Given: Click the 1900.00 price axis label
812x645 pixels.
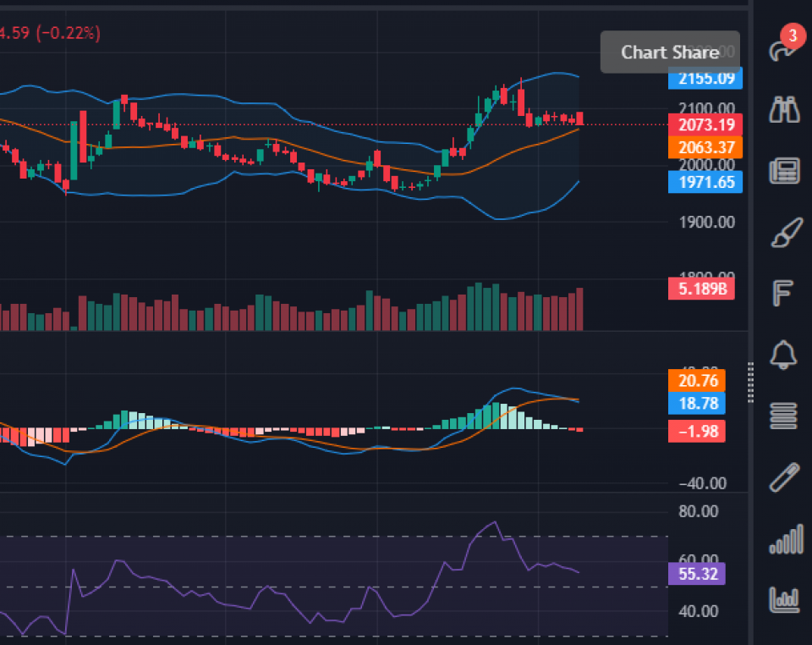Looking at the screenshot, I should pyautogui.click(x=707, y=223).
